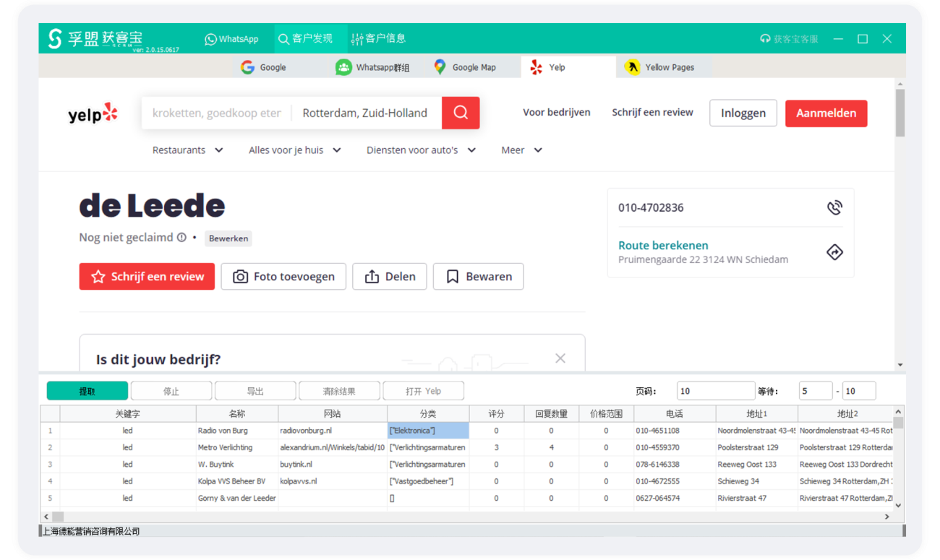Viewport: 940px width, 560px height.
Task: Open the 'Diensten voor auto's' dropdown
Action: point(421,150)
